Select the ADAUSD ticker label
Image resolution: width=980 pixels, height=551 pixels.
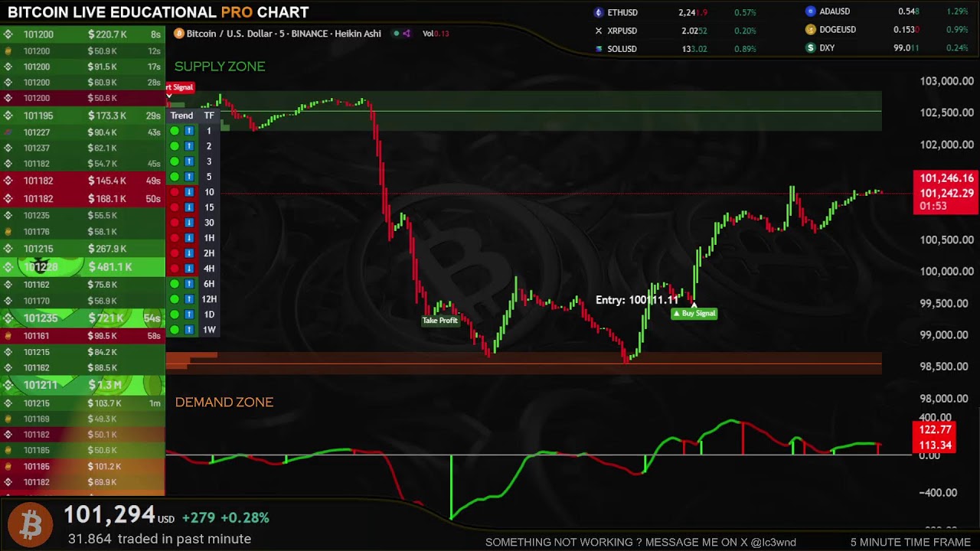(835, 11)
